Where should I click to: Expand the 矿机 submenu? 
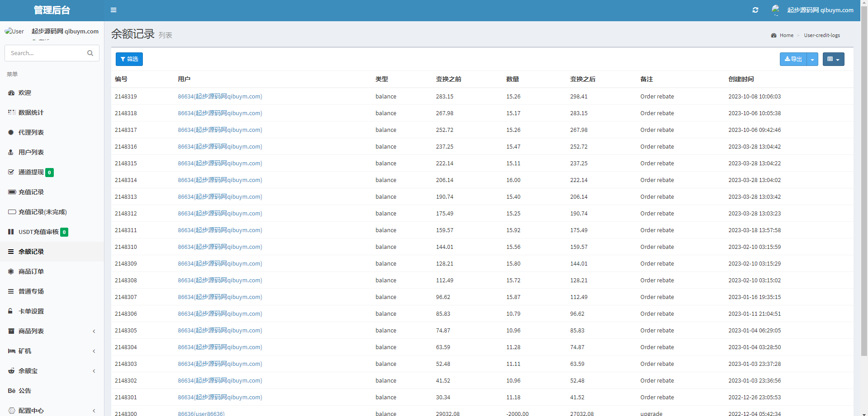click(94, 351)
